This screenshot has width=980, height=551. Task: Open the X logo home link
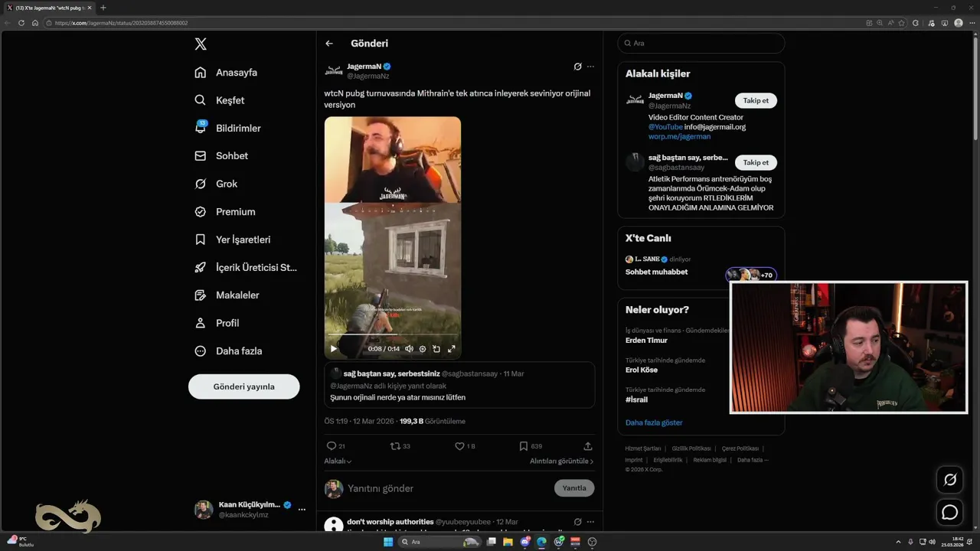[x=201, y=44]
